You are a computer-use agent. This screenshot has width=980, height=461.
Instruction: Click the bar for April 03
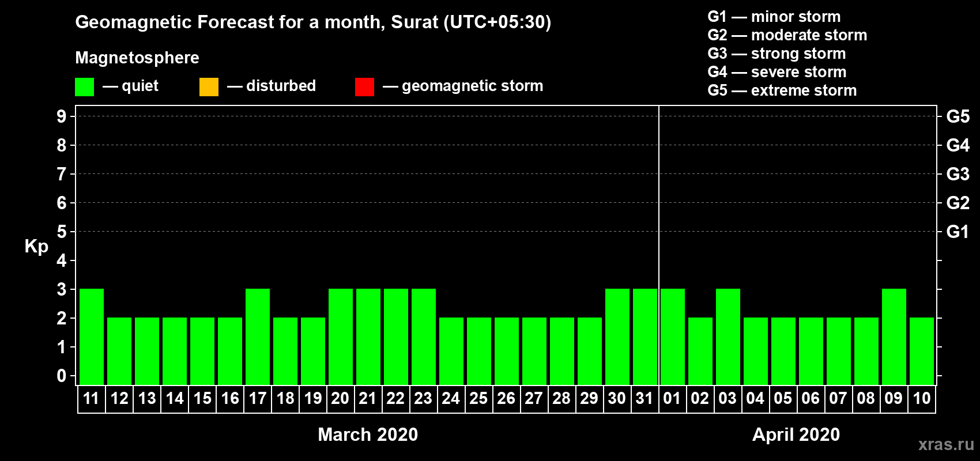pos(728,337)
